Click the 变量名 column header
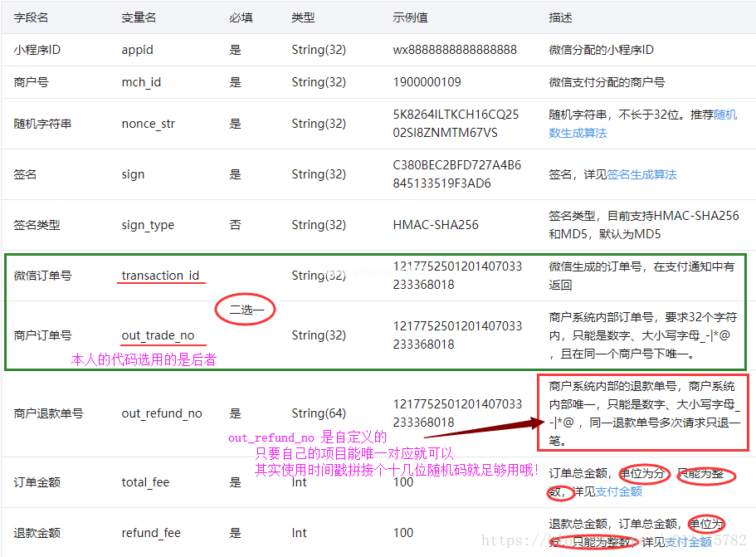Screen dimensions: 756x557 pos(137,17)
